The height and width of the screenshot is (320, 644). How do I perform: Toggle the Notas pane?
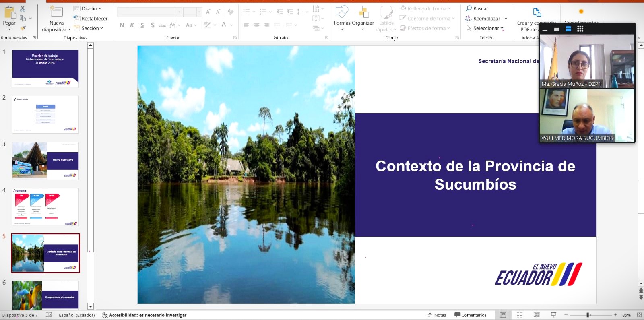pos(437,315)
